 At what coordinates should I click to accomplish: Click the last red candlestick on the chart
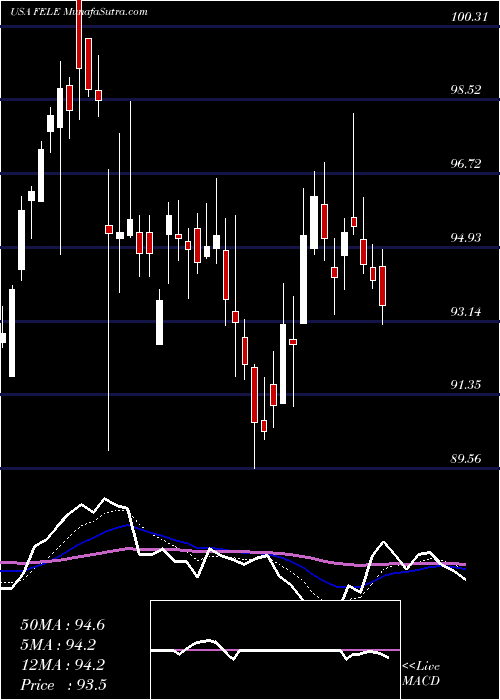[383, 286]
